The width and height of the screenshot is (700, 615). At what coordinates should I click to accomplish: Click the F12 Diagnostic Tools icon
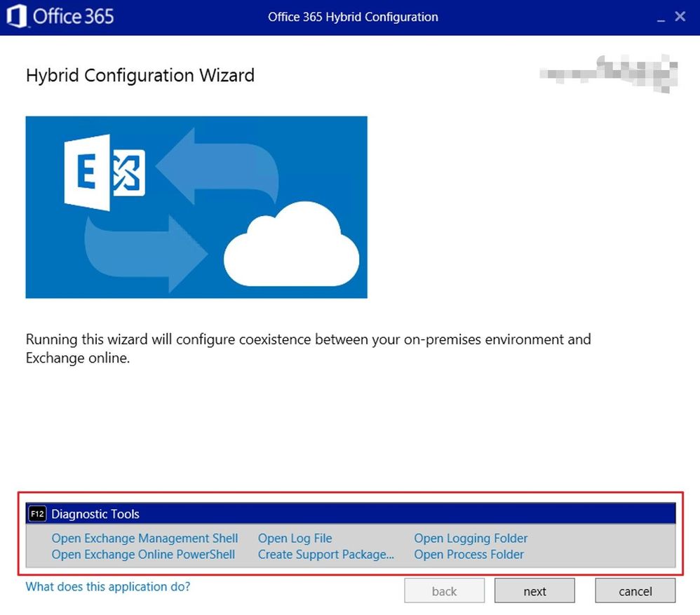coord(37,514)
